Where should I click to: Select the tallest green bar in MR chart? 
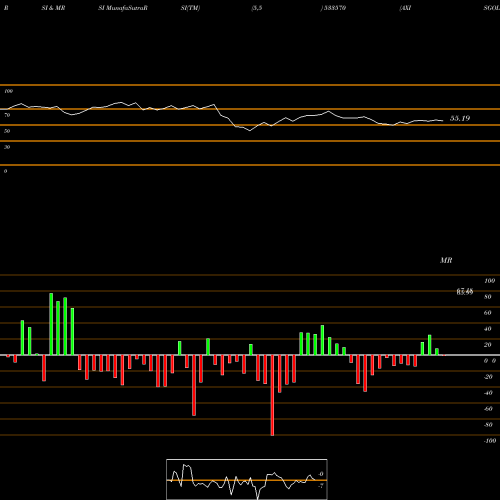point(51,324)
